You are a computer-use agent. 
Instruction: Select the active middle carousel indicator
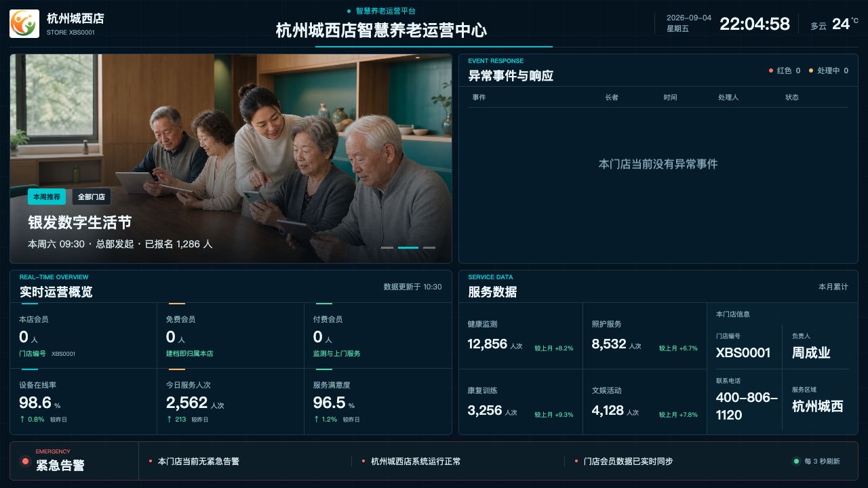tap(408, 248)
